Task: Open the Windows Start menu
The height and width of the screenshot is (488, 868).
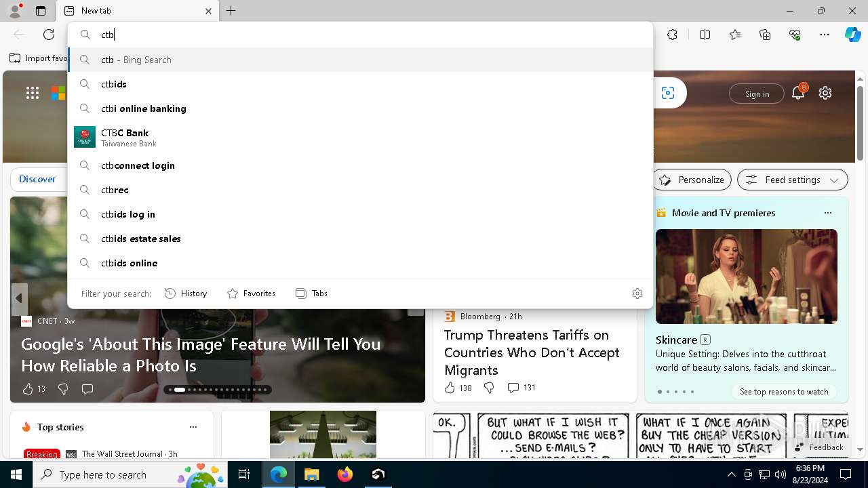Action: [16, 474]
